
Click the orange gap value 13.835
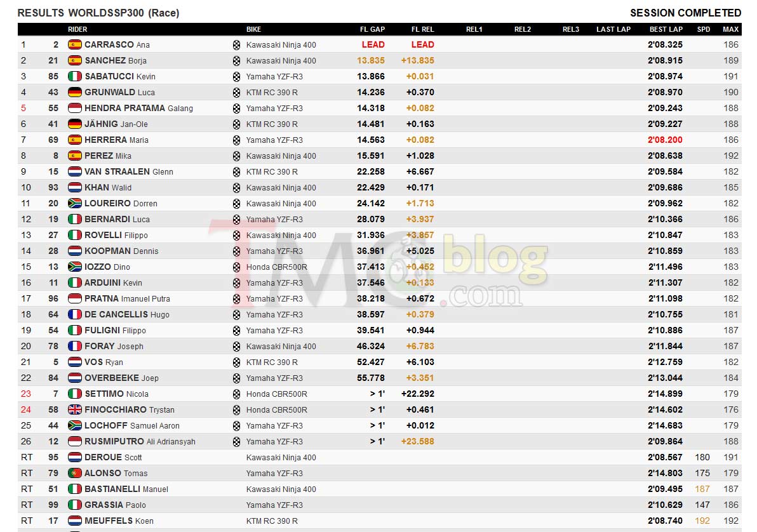(371, 61)
